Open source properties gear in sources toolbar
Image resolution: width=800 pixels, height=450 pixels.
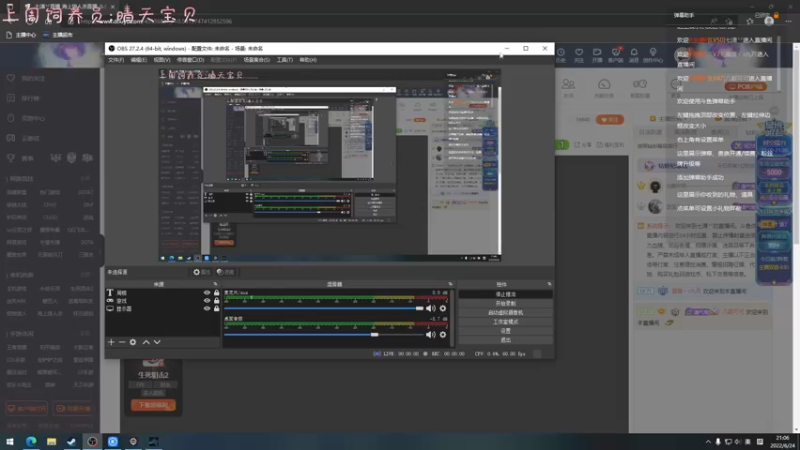(x=133, y=342)
